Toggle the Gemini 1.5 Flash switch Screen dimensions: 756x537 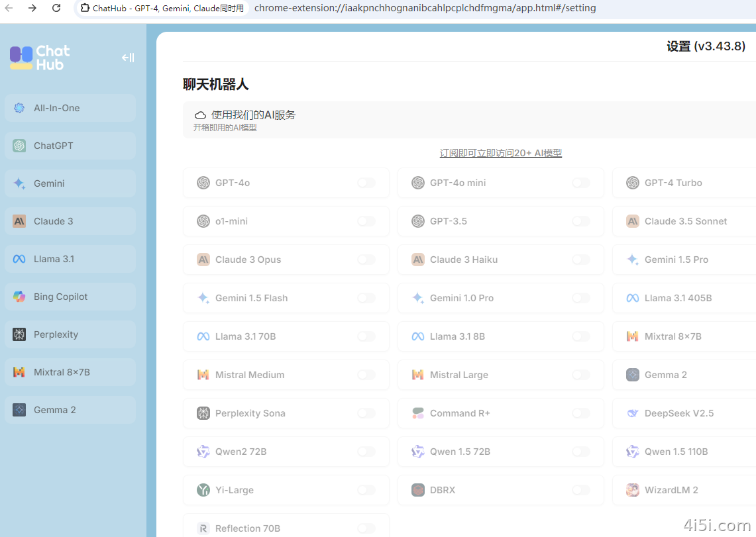pos(366,298)
